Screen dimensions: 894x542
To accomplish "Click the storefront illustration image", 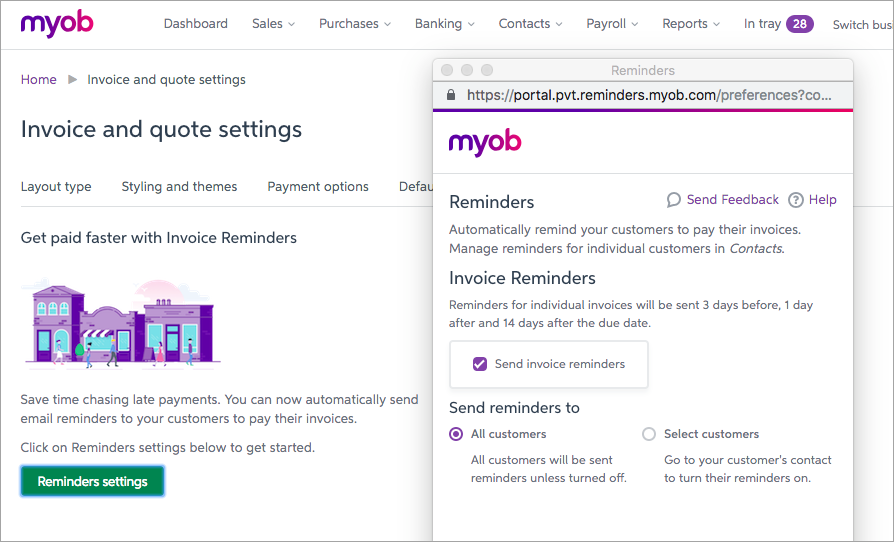I will click(x=122, y=323).
